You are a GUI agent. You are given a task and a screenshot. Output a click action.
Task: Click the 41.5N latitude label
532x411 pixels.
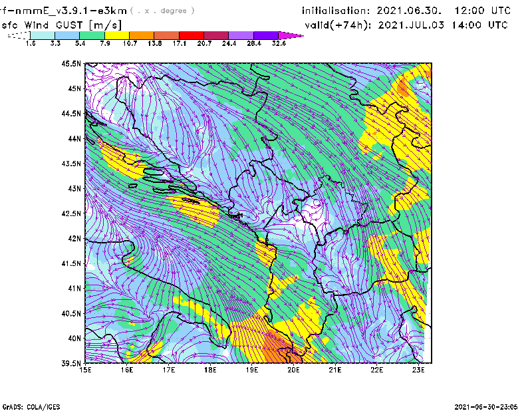71,263
